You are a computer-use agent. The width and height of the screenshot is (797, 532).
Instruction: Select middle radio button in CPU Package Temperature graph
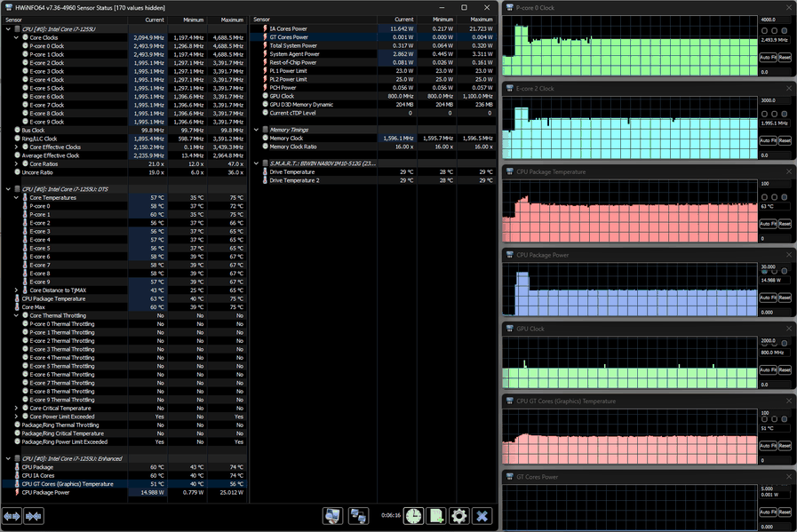(x=775, y=197)
